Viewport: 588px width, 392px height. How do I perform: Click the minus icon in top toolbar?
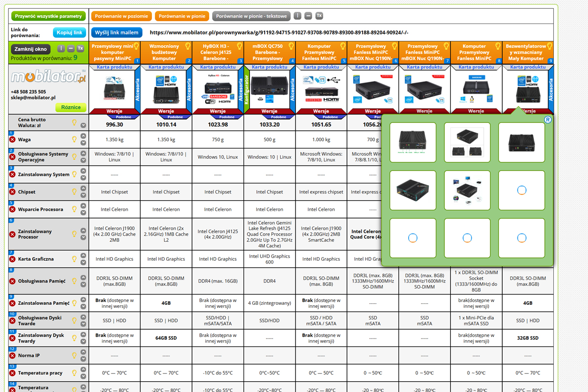[x=308, y=16]
